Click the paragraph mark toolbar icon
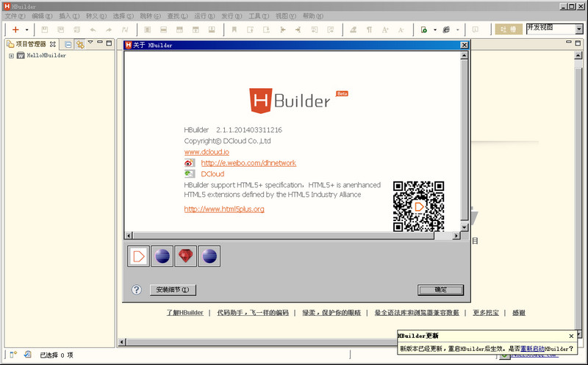 pyautogui.click(x=370, y=29)
